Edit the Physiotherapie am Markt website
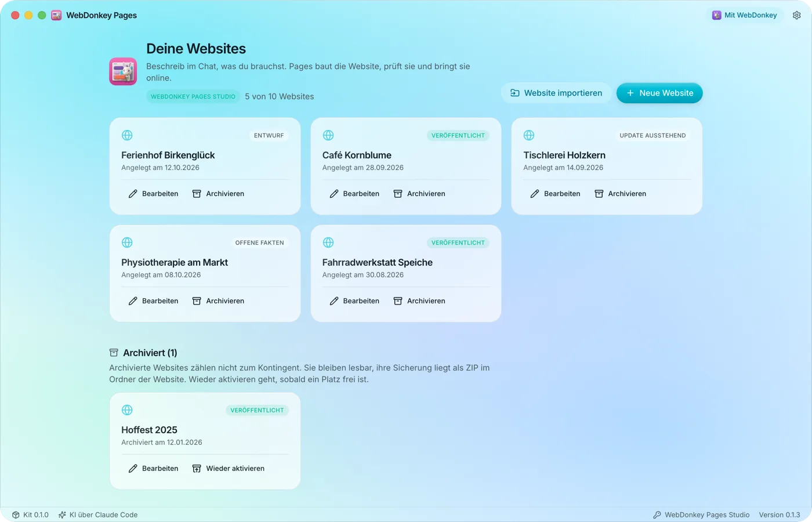Viewport: 812px width, 522px height. tap(153, 301)
